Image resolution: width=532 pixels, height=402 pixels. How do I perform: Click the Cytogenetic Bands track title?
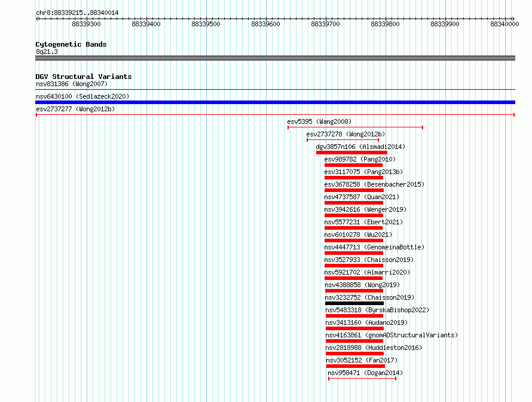pos(71,44)
